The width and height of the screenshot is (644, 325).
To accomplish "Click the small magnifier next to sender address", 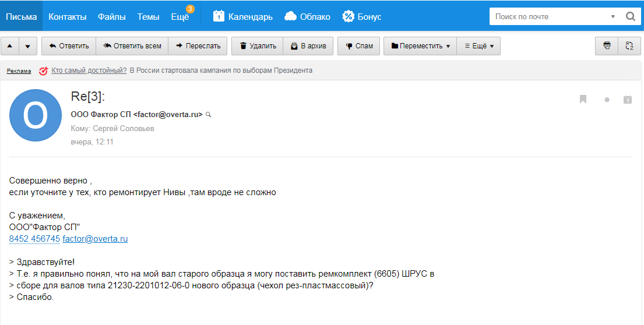I will click(209, 115).
